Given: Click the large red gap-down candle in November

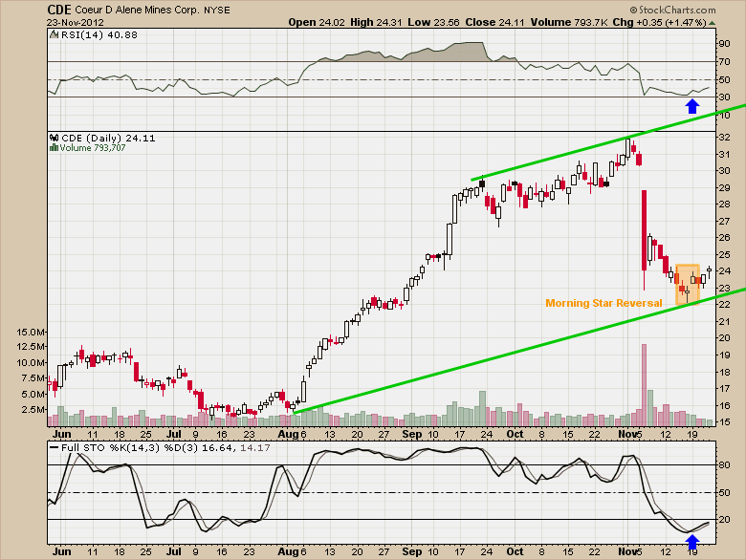Looking at the screenshot, I should 645,230.
